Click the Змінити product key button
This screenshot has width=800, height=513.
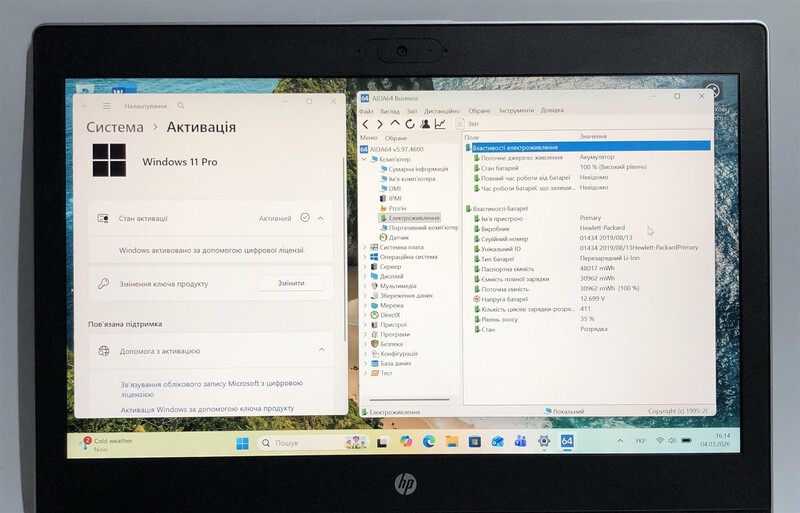point(291,283)
